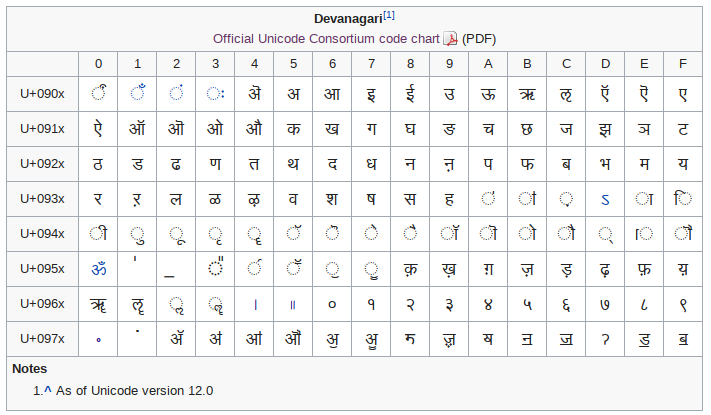711x415 pixels.
Task: Click the 'U+097x' row header
Action: point(42,338)
